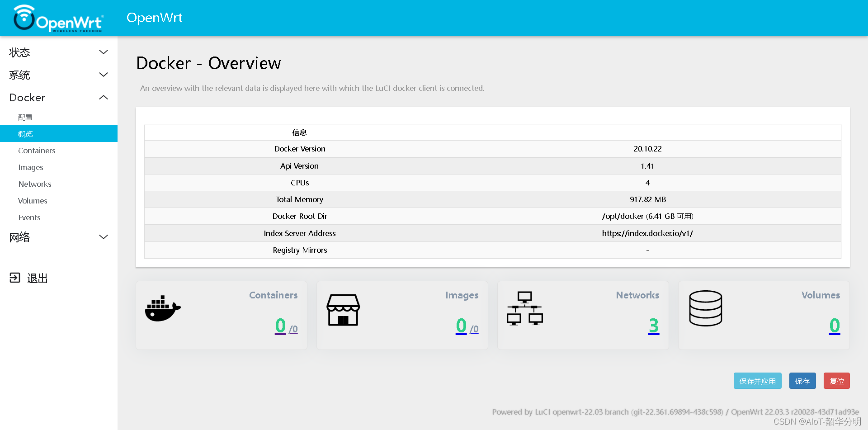Click the 保存并应用 button
Screen dimensions: 868x430
(757, 381)
